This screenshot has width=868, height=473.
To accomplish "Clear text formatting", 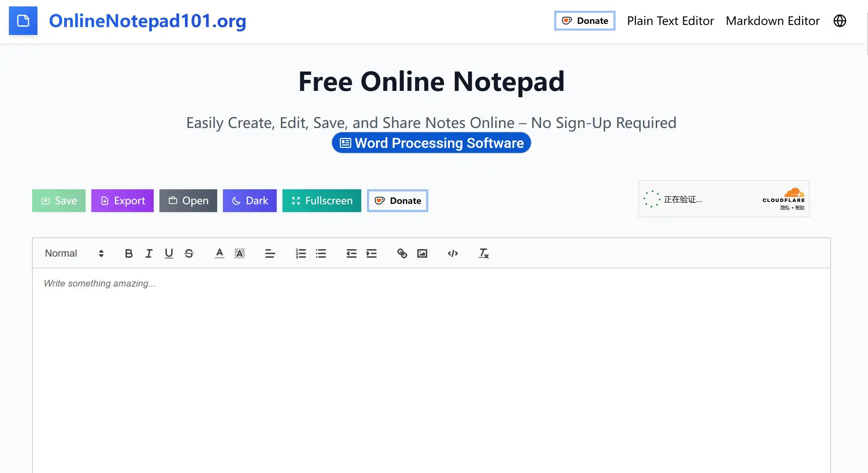I will [483, 253].
